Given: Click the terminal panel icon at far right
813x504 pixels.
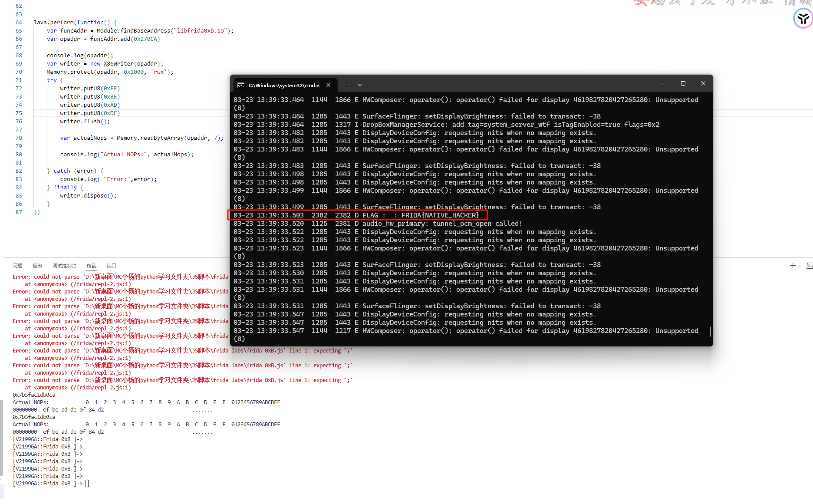Looking at the screenshot, I should tap(809, 266).
